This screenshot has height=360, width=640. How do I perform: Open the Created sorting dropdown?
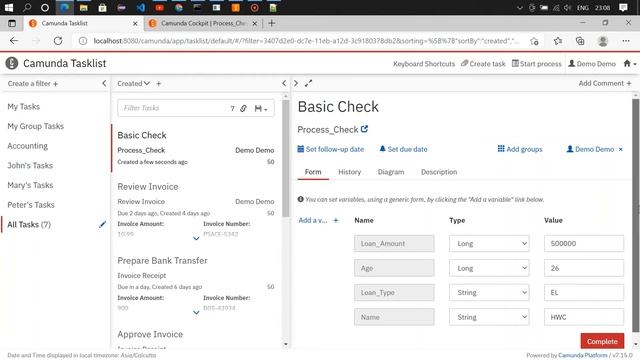click(133, 84)
